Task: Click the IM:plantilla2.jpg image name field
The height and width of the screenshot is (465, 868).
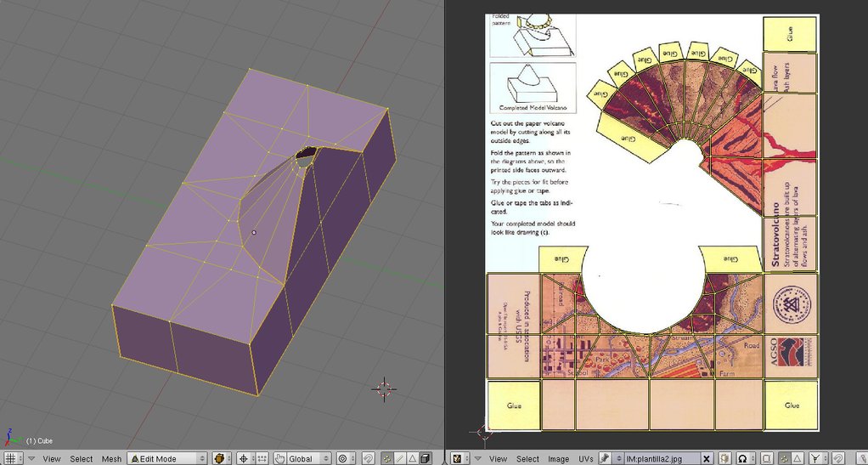Action: point(662,458)
